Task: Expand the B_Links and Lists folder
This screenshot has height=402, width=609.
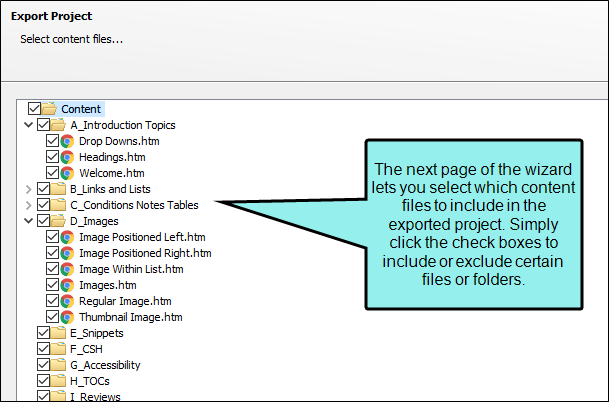Action: point(28,189)
